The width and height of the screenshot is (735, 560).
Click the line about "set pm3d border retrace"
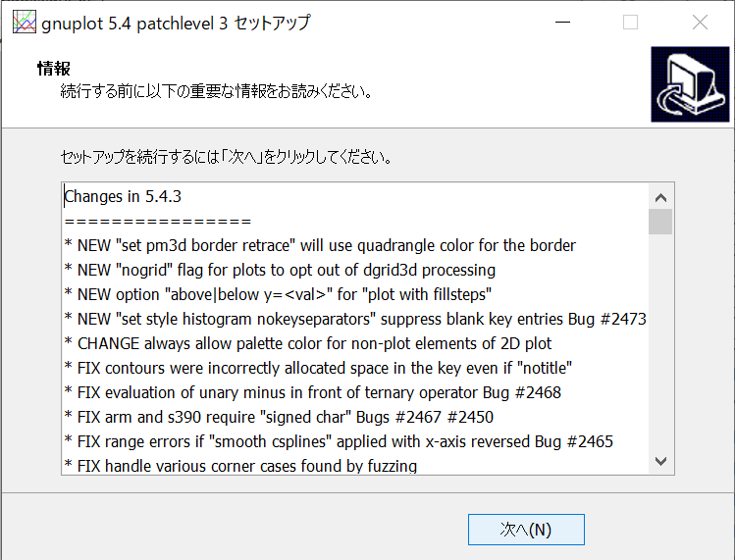320,245
